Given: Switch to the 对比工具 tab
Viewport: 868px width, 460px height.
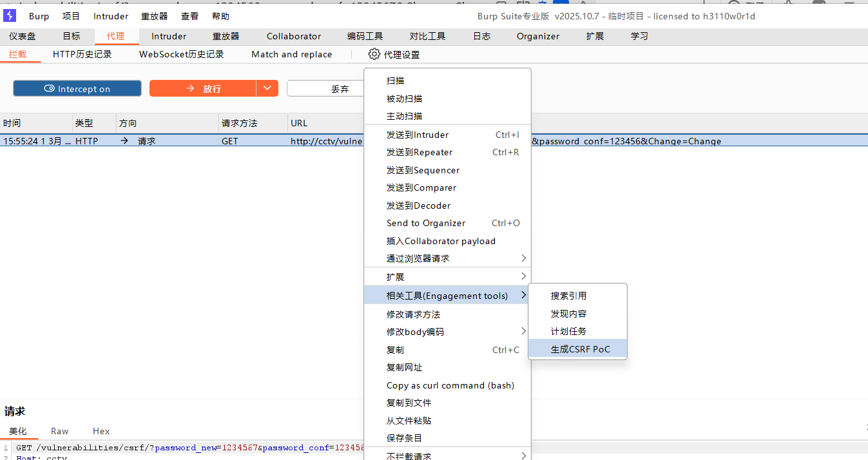Looking at the screenshot, I should point(427,36).
